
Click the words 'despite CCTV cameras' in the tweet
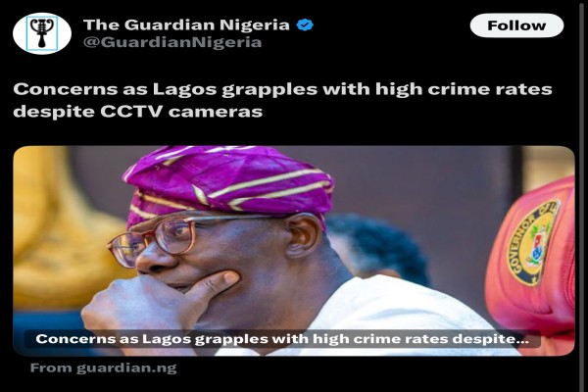(x=137, y=112)
